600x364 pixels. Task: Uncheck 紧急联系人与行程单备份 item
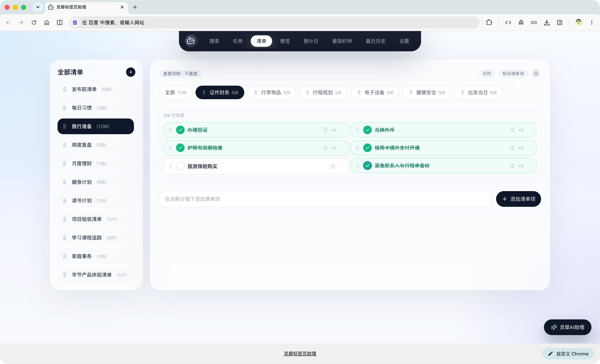[x=367, y=165]
